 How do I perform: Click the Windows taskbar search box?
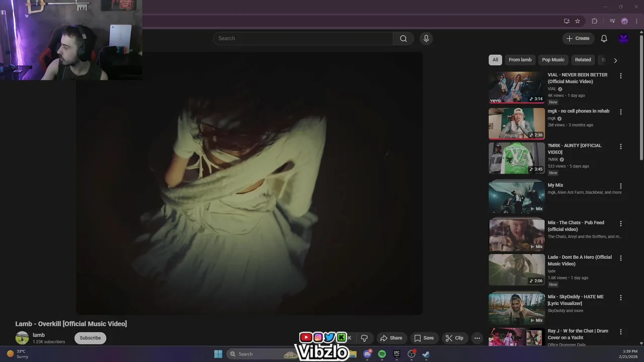pyautogui.click(x=262, y=354)
